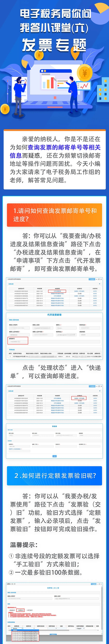Viewport: 109px width, 644px height.
Task: Click 在线客服 in 发票验（交）旧 window
Action: click(94, 584)
